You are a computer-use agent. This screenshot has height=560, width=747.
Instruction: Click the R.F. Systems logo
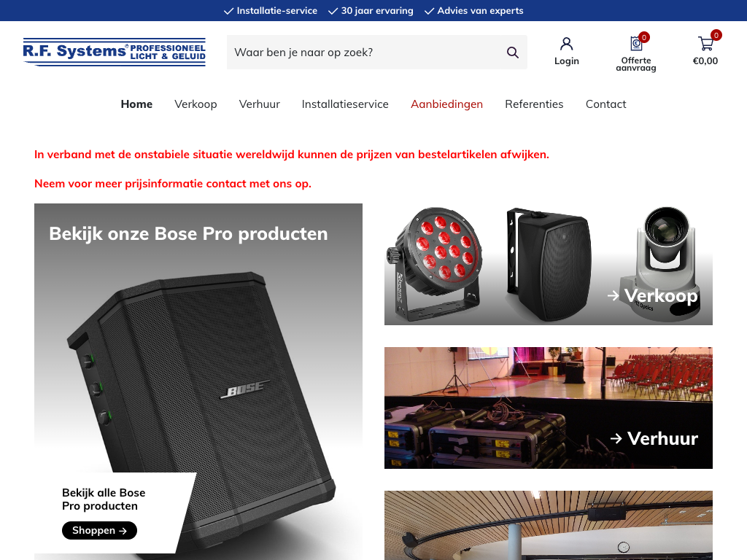click(115, 52)
